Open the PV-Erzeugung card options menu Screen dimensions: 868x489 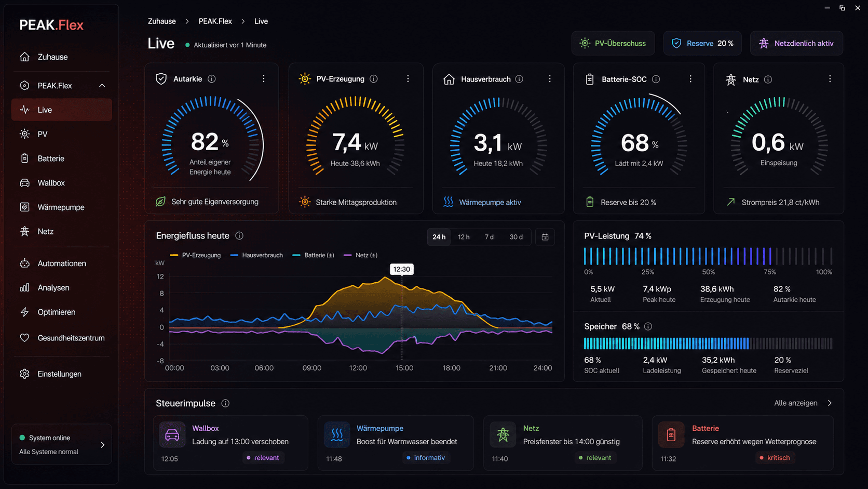pos(408,79)
